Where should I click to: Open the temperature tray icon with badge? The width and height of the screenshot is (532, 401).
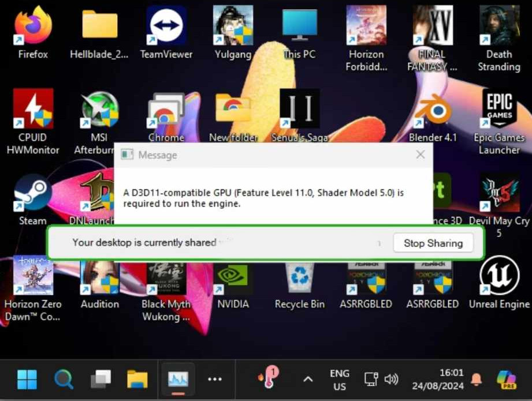pyautogui.click(x=269, y=377)
